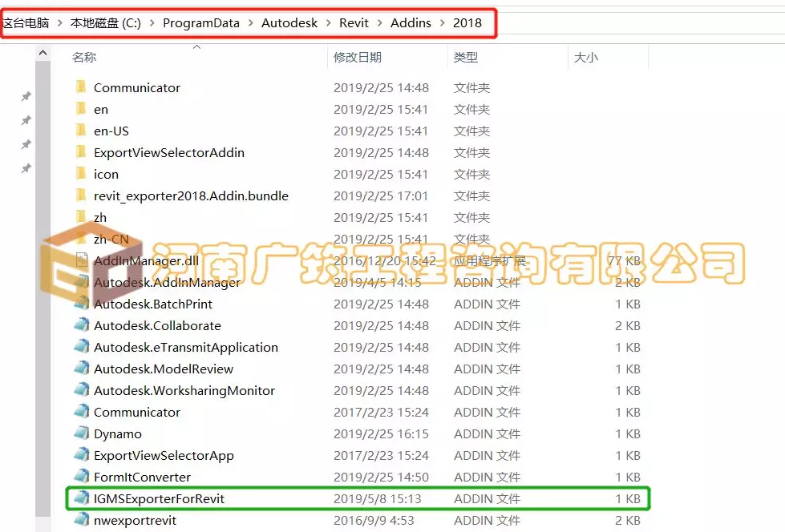Click the 2018 breadcrumb segment
This screenshot has height=532, width=785.
467,23
